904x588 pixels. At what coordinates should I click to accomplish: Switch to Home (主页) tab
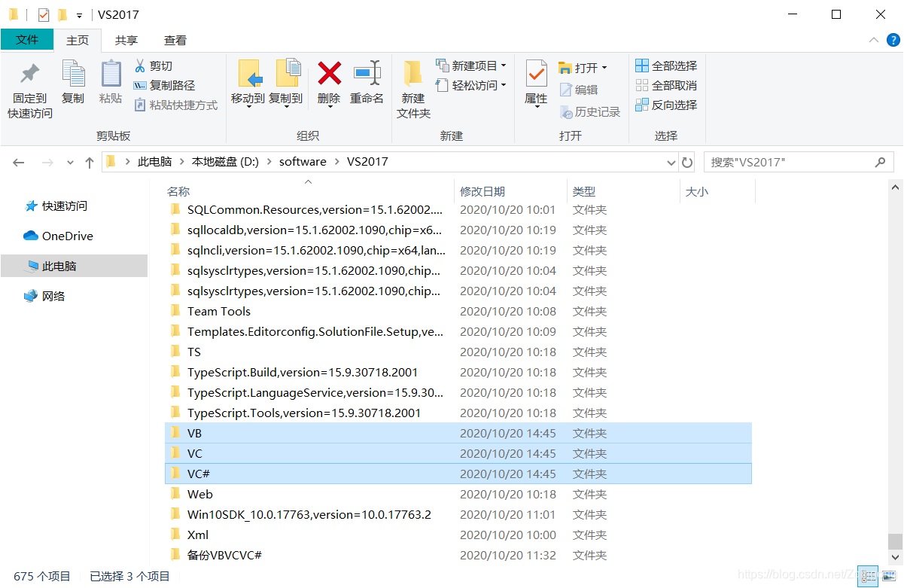pos(78,40)
